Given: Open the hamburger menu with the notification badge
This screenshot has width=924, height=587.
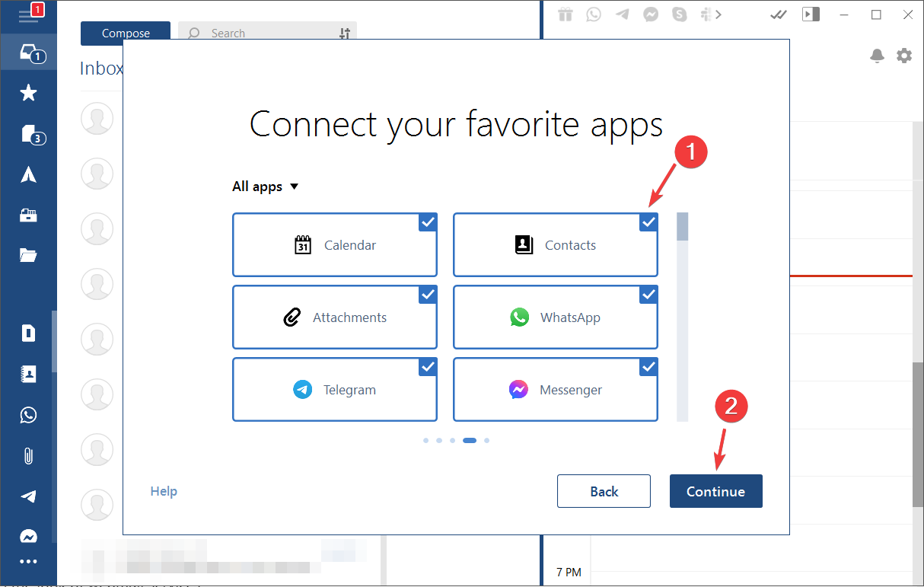Looking at the screenshot, I should point(29,14).
